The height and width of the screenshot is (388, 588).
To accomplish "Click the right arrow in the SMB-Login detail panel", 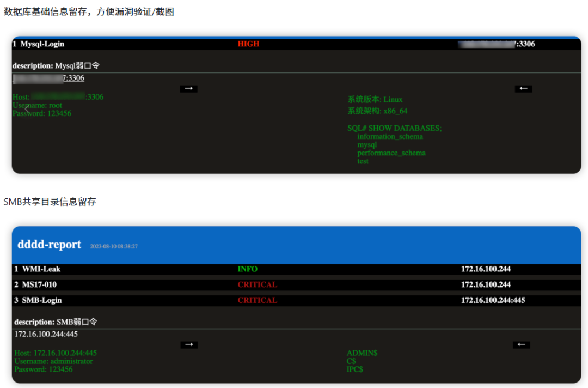I will [188, 344].
